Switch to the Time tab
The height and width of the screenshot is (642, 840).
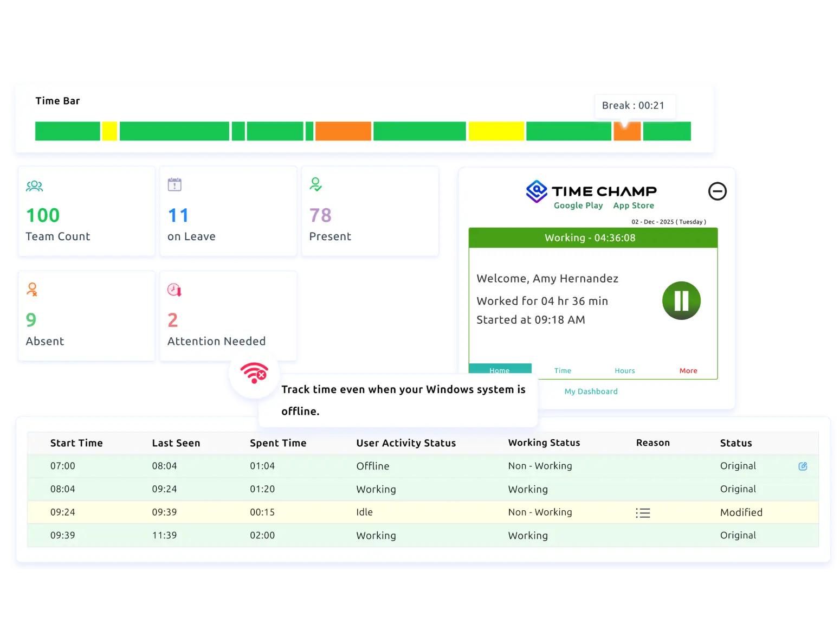(562, 370)
